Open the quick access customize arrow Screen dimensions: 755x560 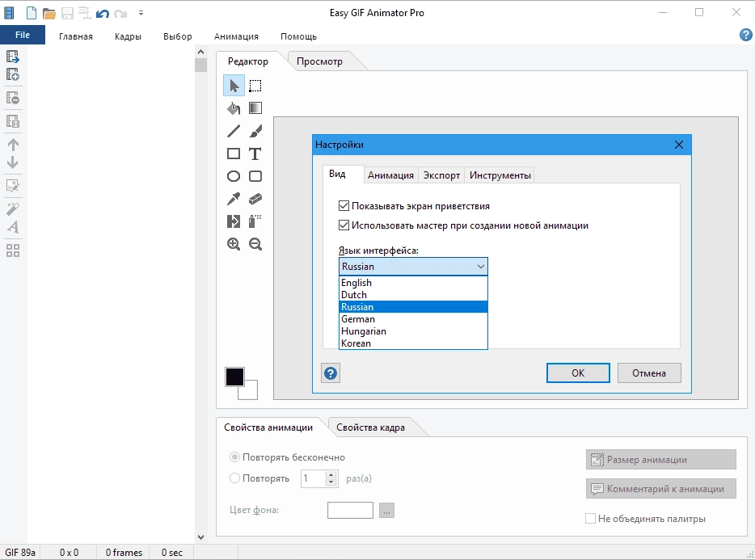(x=141, y=13)
